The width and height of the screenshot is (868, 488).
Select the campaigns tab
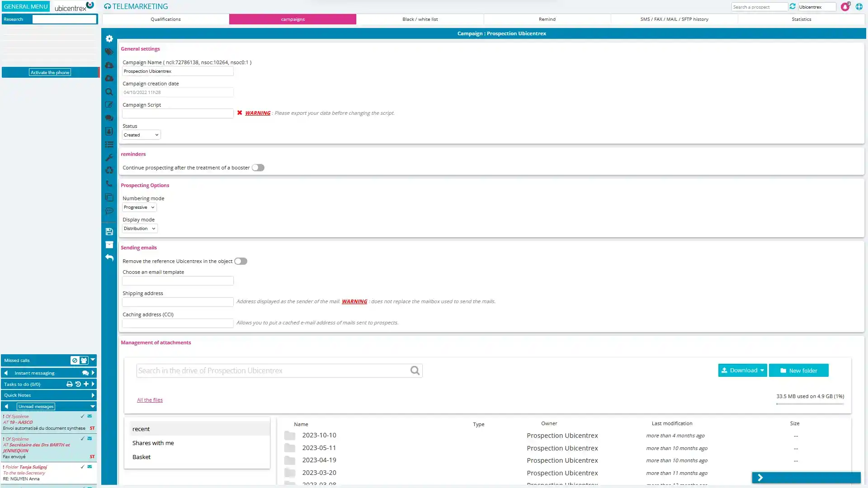[292, 19]
